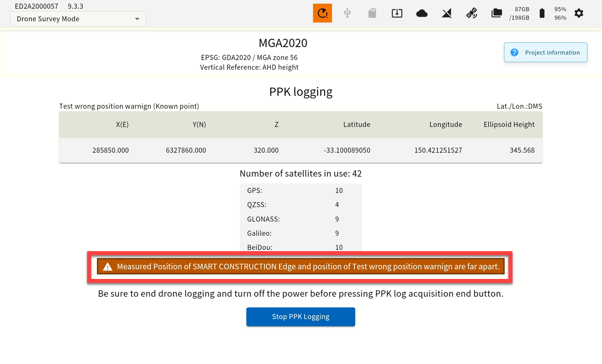Click the warning triangle icon
This screenshot has width=602, height=364.
click(107, 267)
